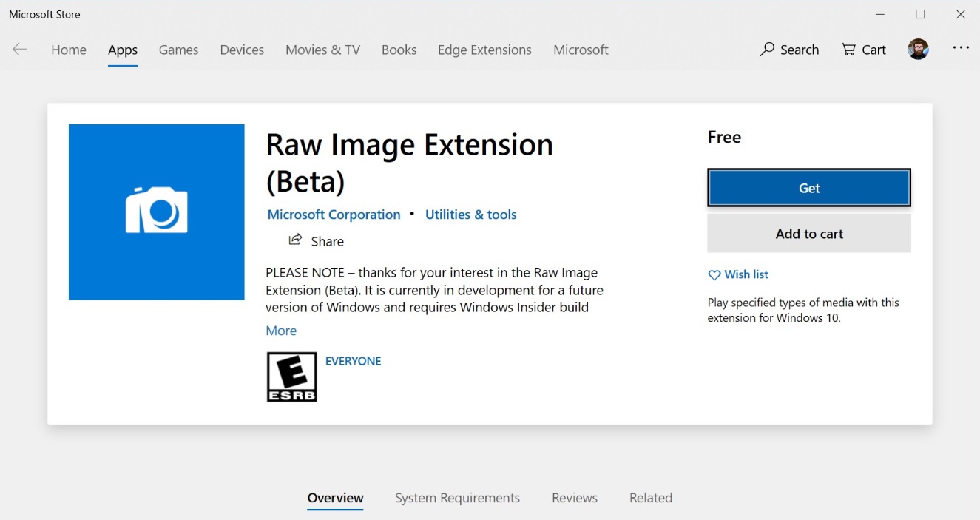The height and width of the screenshot is (520, 980).
Task: Show System Requirements tab
Action: tap(457, 498)
